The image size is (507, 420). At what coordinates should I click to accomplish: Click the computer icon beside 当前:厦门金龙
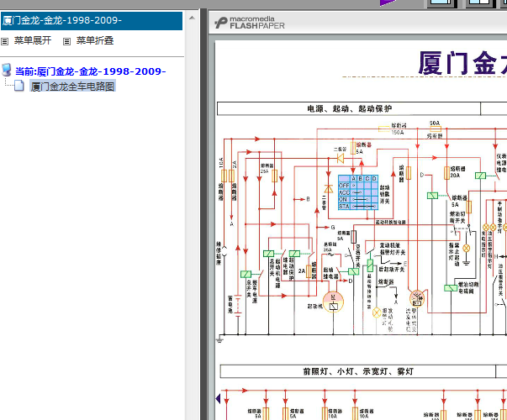(x=6, y=70)
